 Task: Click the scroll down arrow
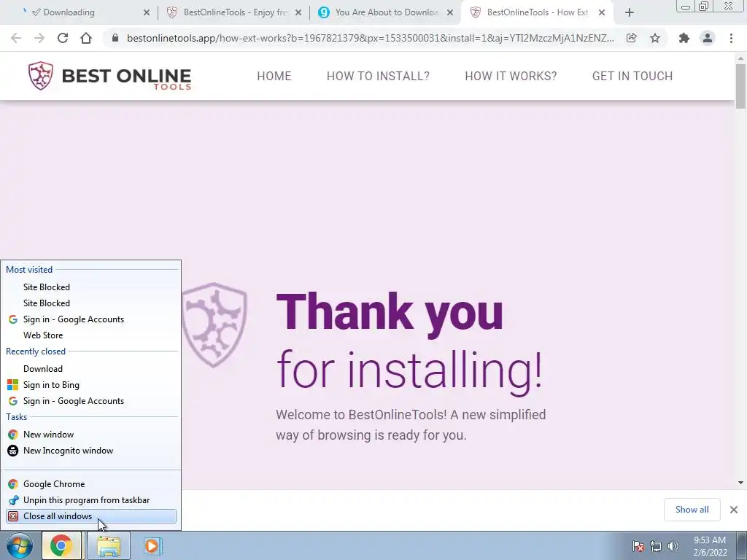(x=740, y=483)
